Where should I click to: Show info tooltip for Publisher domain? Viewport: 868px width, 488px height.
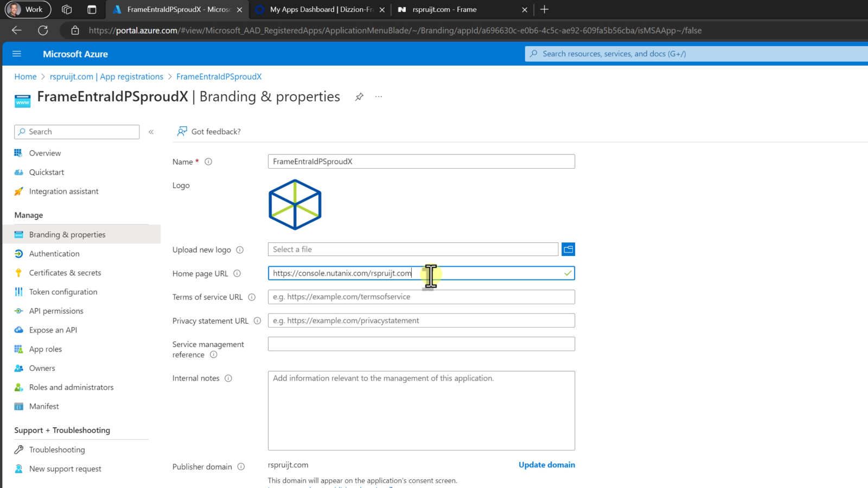click(241, 467)
